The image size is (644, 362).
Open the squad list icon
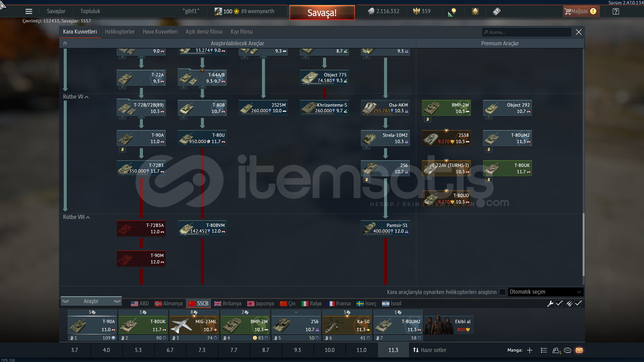click(x=544, y=350)
